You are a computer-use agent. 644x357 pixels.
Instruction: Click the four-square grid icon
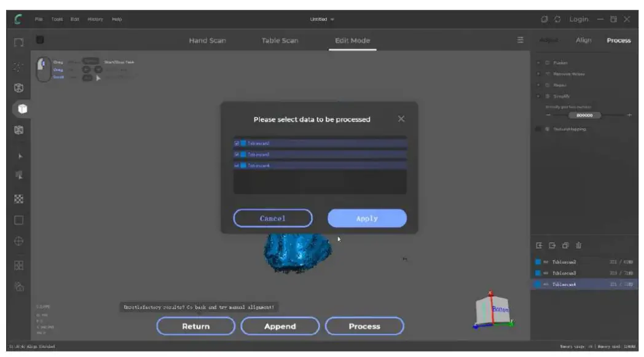pyautogui.click(x=18, y=265)
